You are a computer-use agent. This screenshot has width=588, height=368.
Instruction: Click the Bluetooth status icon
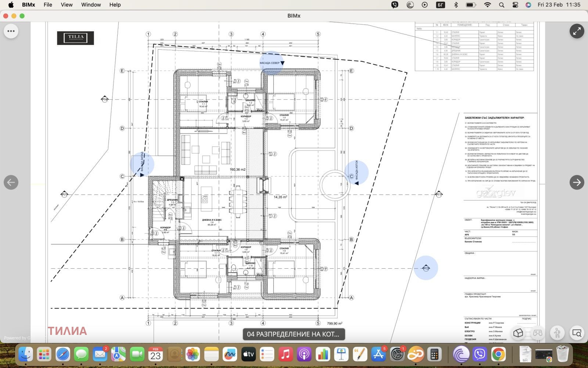point(456,5)
